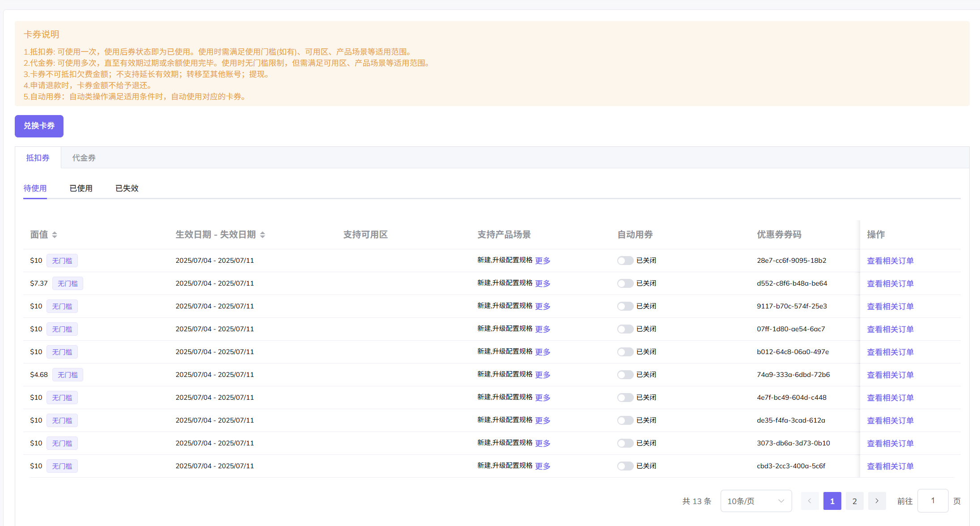Turn on auto-use for coupon cbd3-2cc3-400a-5c6f
Viewport: 980px width, 526px height.
[x=625, y=466]
